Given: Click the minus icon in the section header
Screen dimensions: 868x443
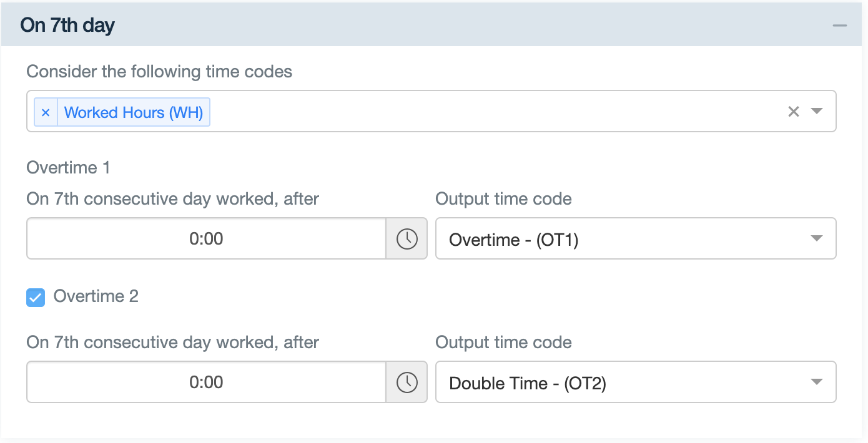Looking at the screenshot, I should [x=840, y=25].
